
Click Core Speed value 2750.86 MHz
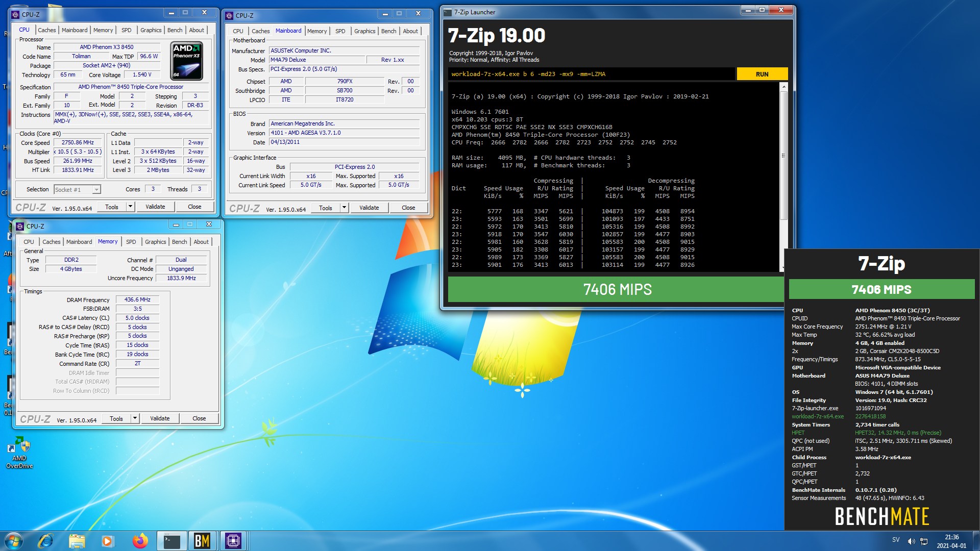tap(78, 142)
